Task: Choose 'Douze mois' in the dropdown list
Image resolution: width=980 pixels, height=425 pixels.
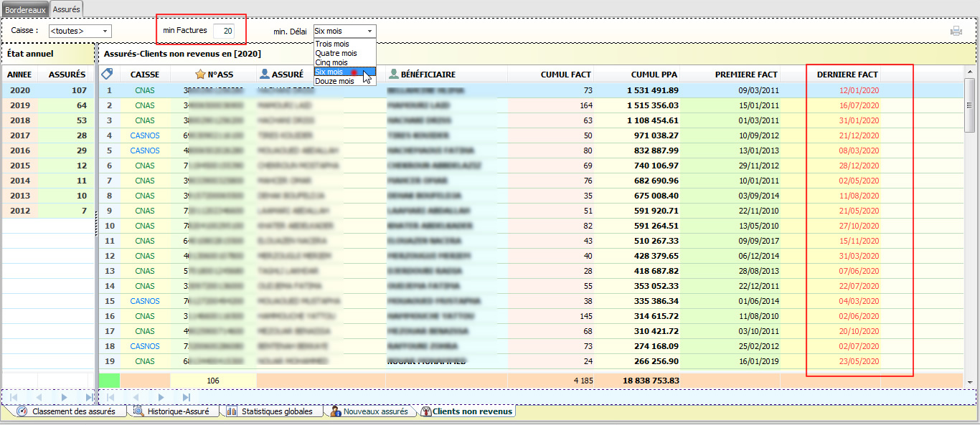Action: [x=334, y=81]
